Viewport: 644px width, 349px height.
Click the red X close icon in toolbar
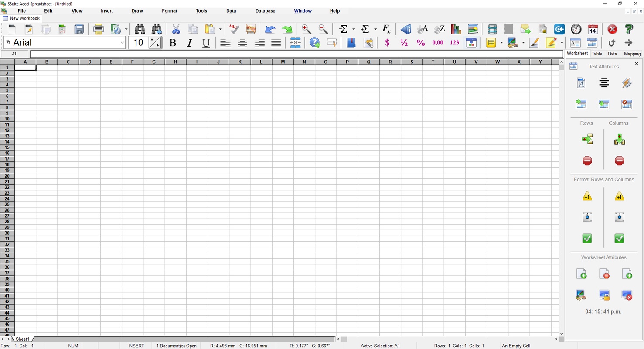[612, 29]
